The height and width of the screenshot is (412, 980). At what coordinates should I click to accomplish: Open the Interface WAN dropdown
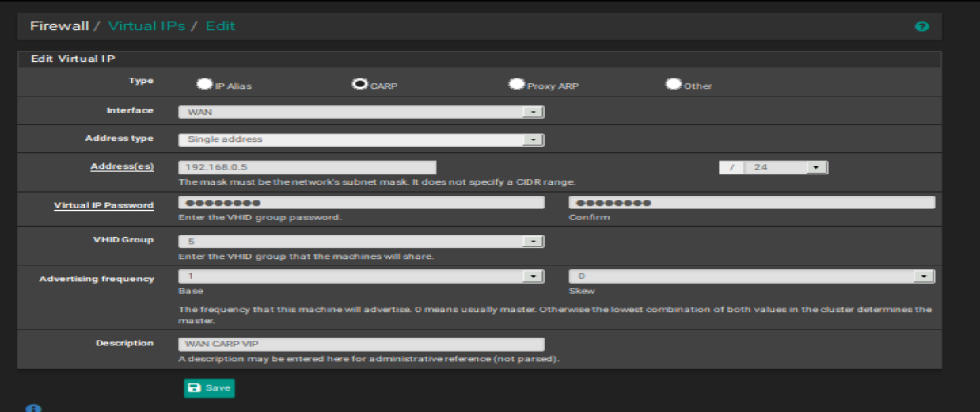coord(361,112)
